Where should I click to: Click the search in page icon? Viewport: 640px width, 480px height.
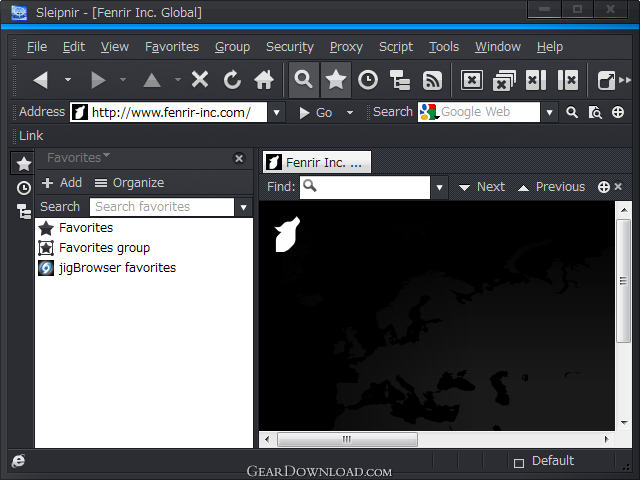click(595, 112)
